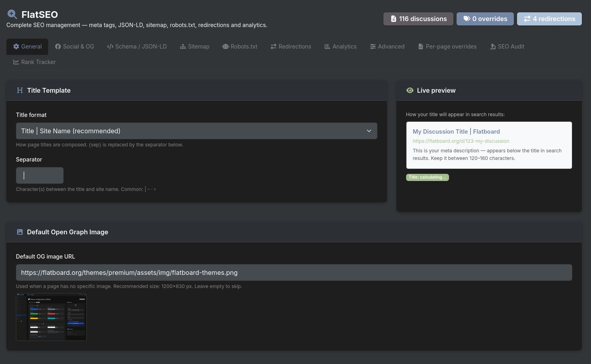
Task: Focus the Separator input field
Action: (40, 175)
